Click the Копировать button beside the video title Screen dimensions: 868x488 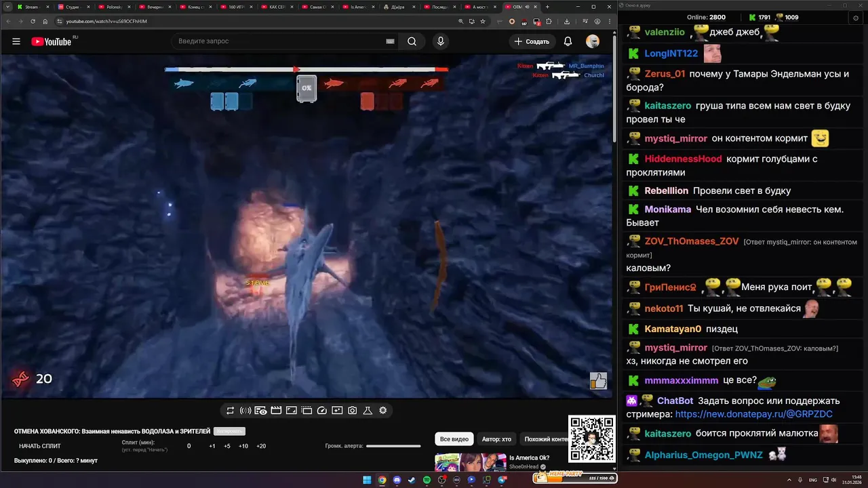pos(229,431)
